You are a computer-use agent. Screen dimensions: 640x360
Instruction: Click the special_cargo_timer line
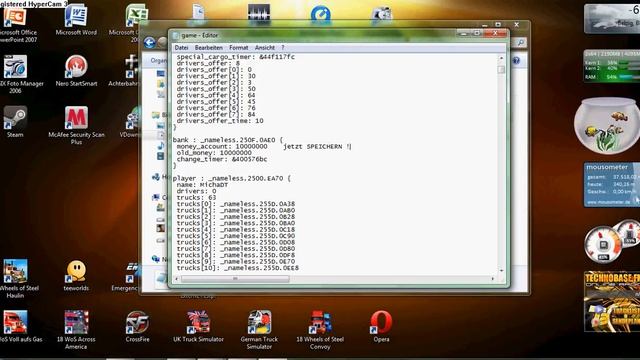click(236, 57)
